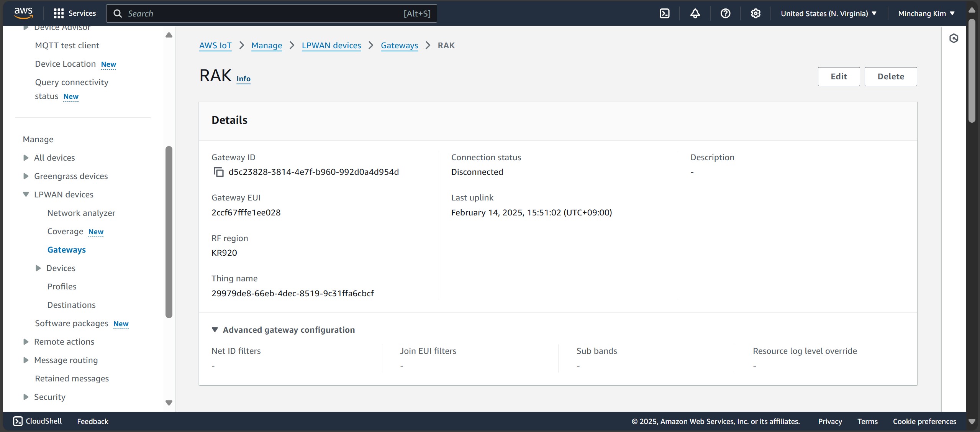Viewport: 980px width, 432px height.
Task: Expand Message routing in sidebar
Action: pos(26,360)
